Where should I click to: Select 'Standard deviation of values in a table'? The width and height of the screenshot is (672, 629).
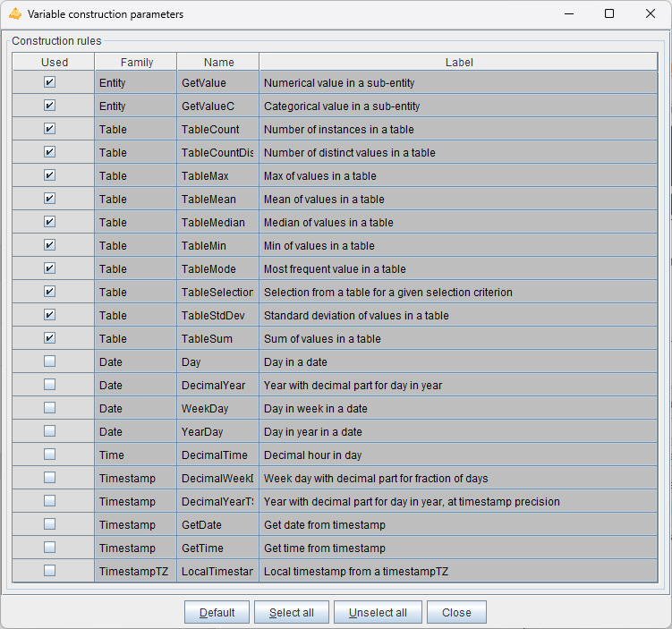pyautogui.click(x=356, y=315)
